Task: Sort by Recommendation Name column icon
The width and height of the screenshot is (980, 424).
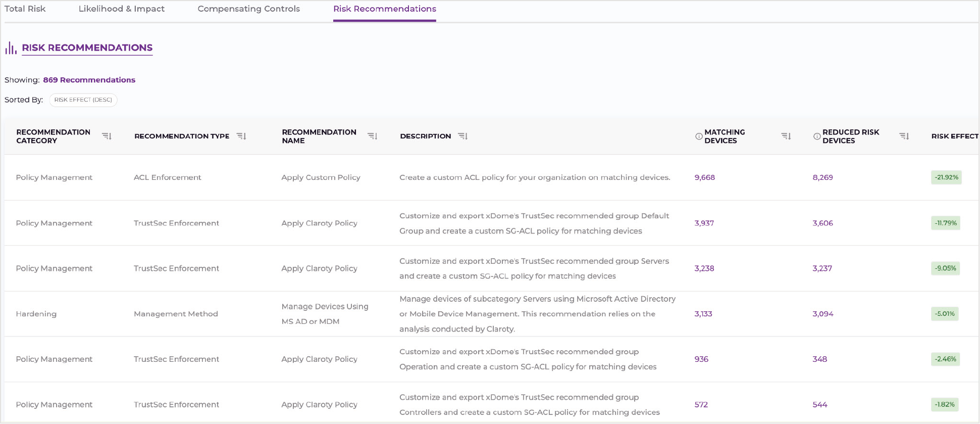Action: tap(373, 136)
